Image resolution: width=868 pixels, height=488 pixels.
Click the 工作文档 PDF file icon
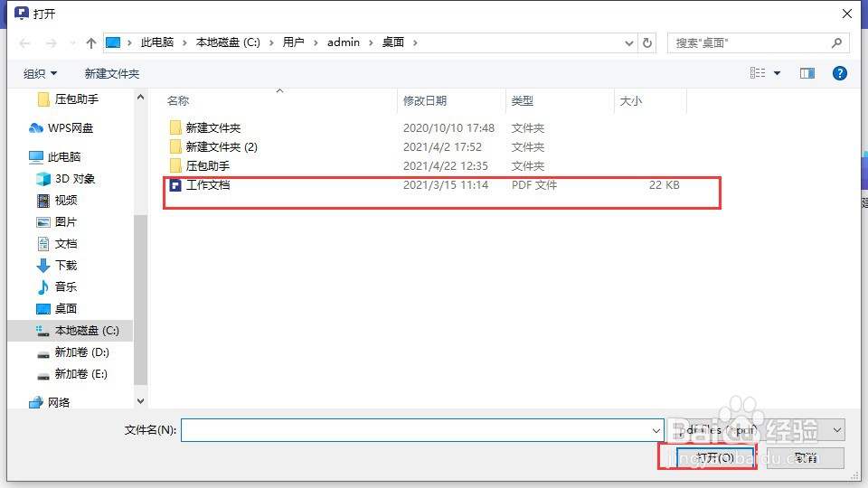(175, 185)
